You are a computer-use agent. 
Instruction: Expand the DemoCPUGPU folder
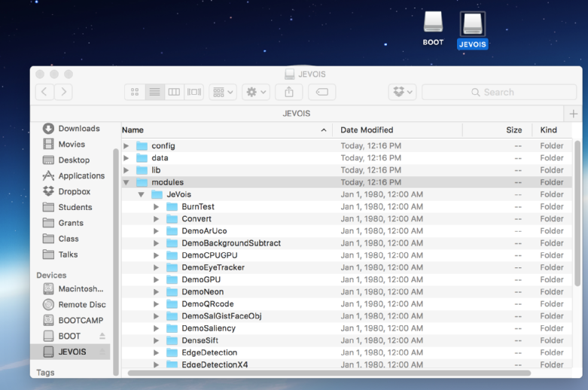click(157, 255)
